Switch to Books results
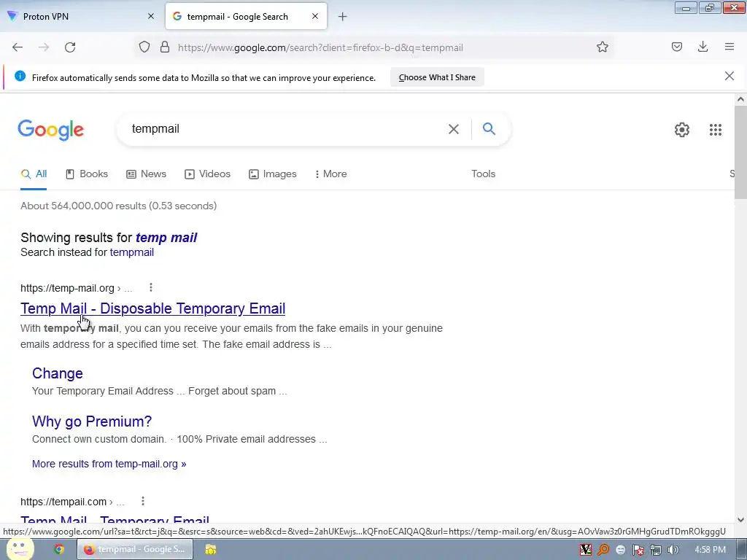Screen dimensions: 747x560 (x=87, y=174)
